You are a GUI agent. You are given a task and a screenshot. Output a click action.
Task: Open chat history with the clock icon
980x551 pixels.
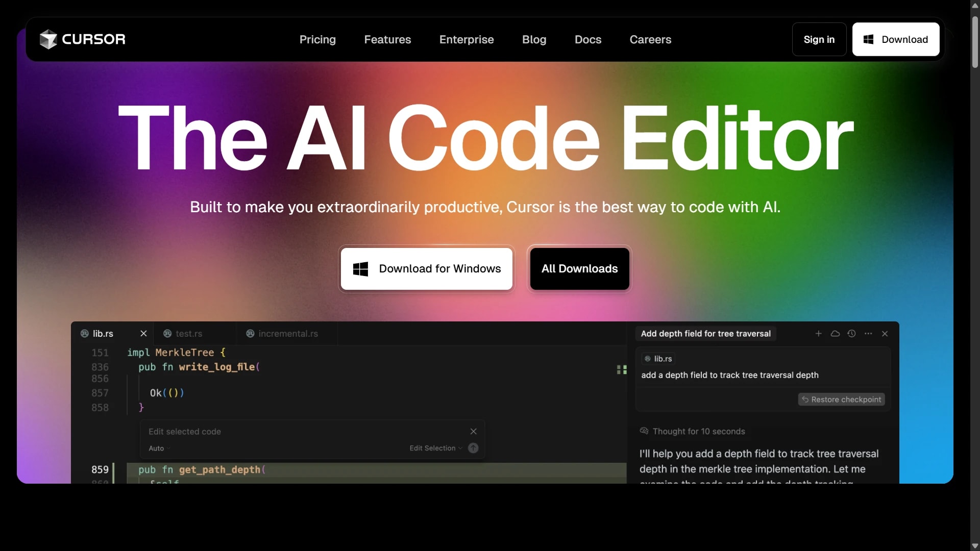[x=851, y=334]
